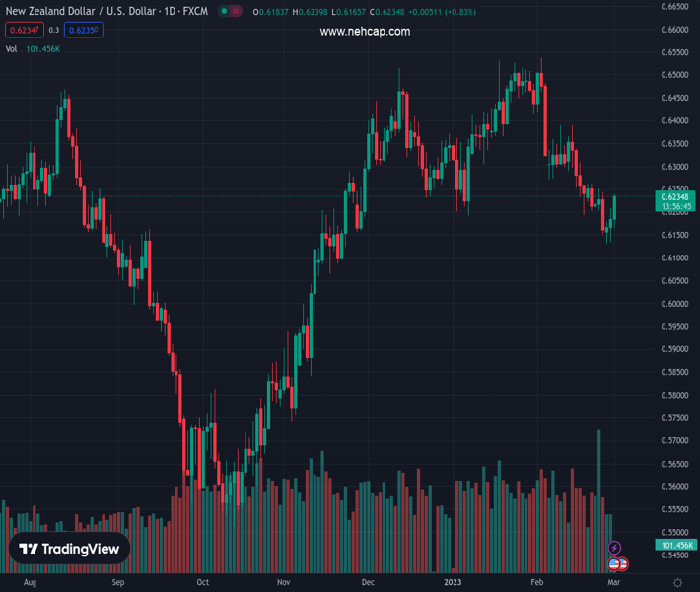Click the 2023 label on time axis
The height and width of the screenshot is (592, 700).
tap(452, 583)
